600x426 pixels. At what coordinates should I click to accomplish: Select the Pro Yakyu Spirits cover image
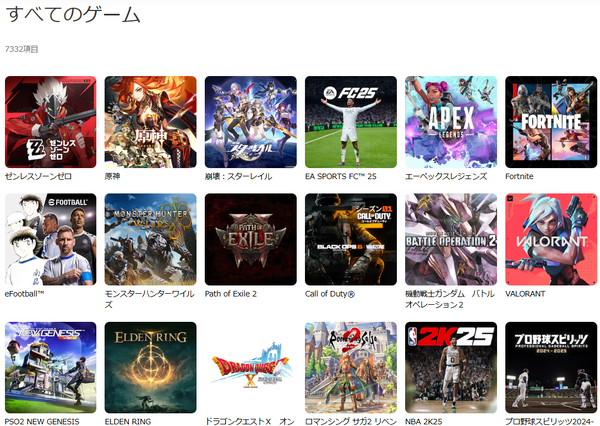(x=551, y=367)
